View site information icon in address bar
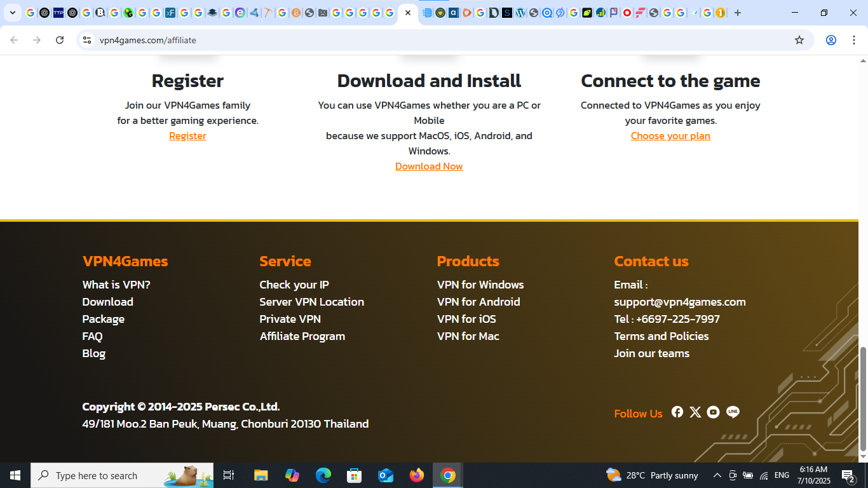868x488 pixels. coord(87,40)
